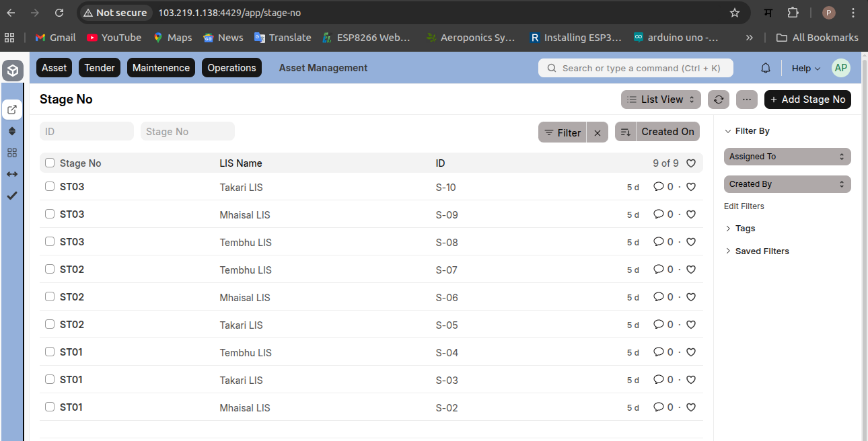Click the Add Stage No button

pos(807,99)
